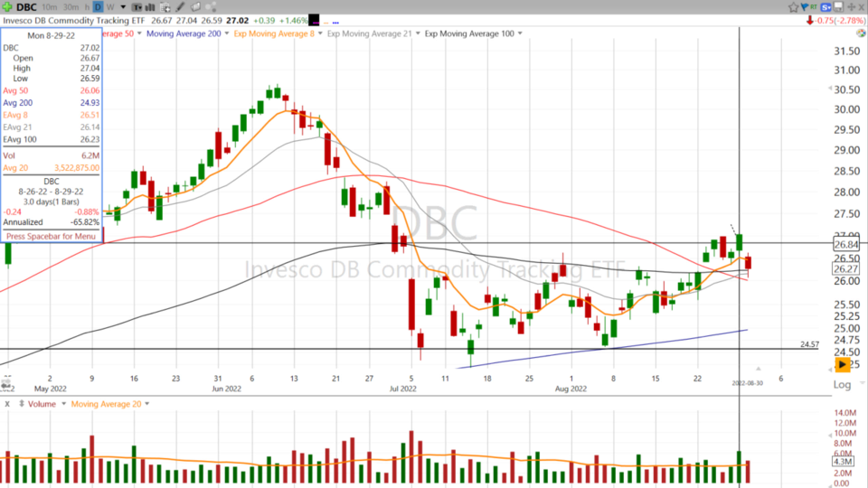Viewport: 868px width, 488px height.
Task: Click the blue S dropdown icon
Action: point(826,6)
